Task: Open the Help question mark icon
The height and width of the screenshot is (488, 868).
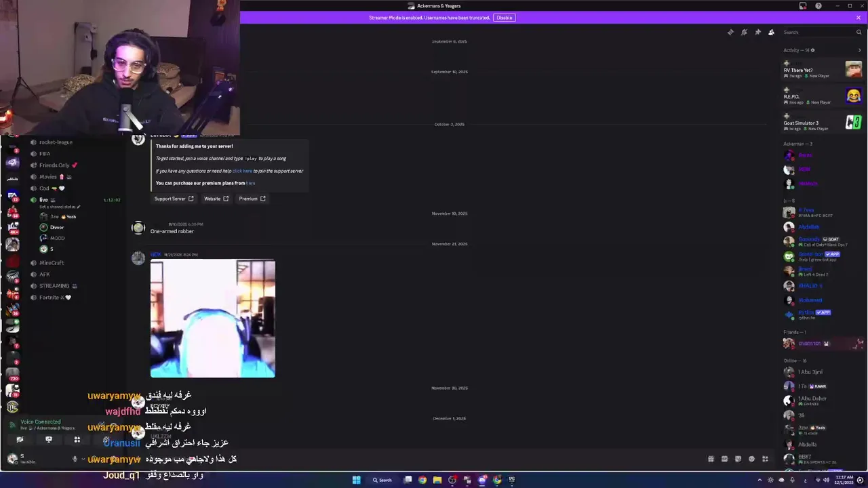Action: click(x=818, y=6)
